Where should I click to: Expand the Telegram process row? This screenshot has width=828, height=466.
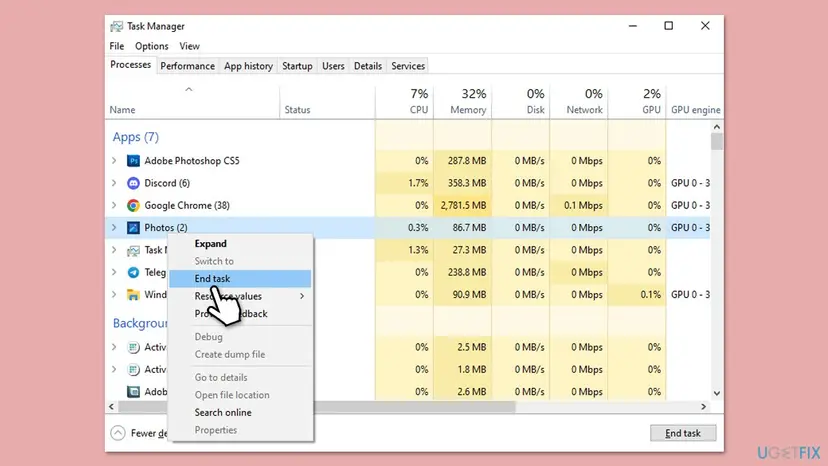(x=114, y=272)
